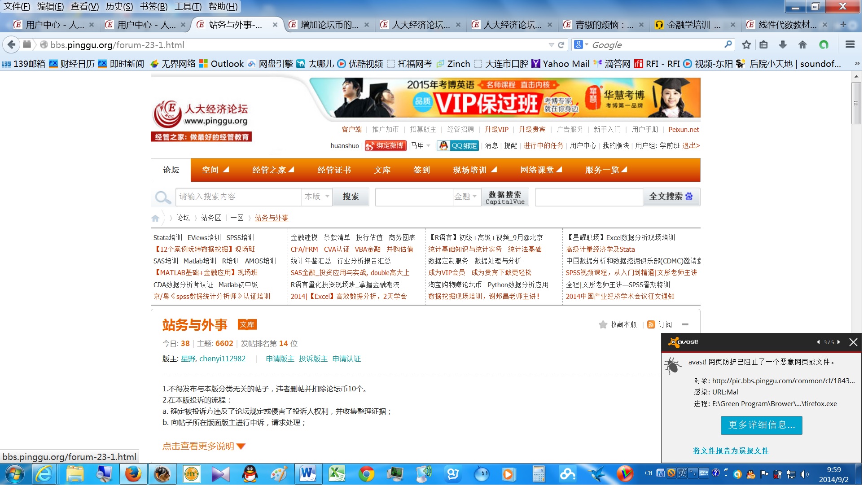
Task: Open the 本版 search scope dropdown
Action: (x=317, y=197)
